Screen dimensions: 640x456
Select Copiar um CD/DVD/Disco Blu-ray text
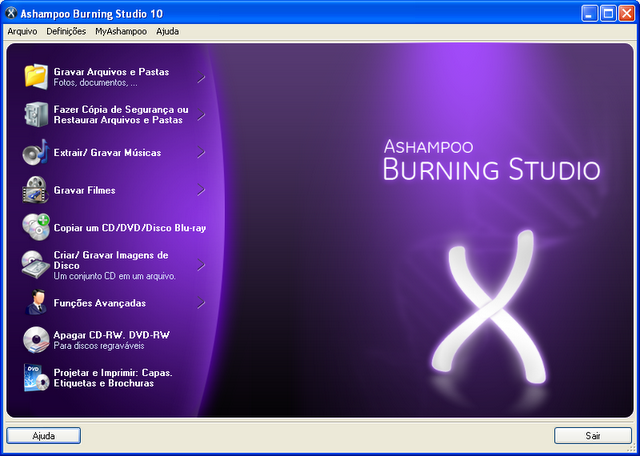pos(130,228)
